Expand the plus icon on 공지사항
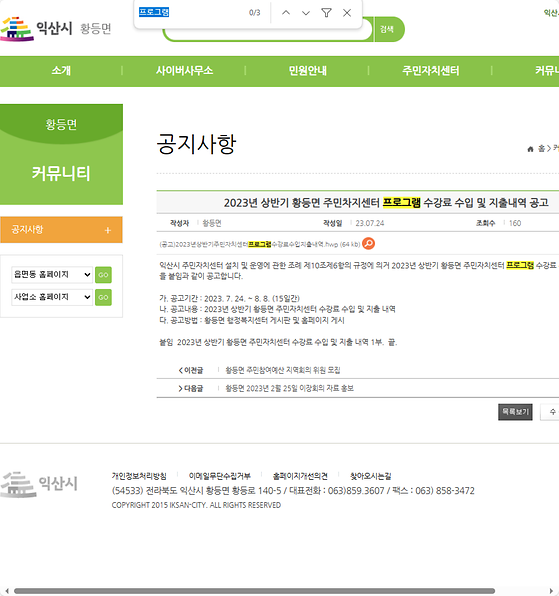The height and width of the screenshot is (596, 559). pyautogui.click(x=108, y=230)
